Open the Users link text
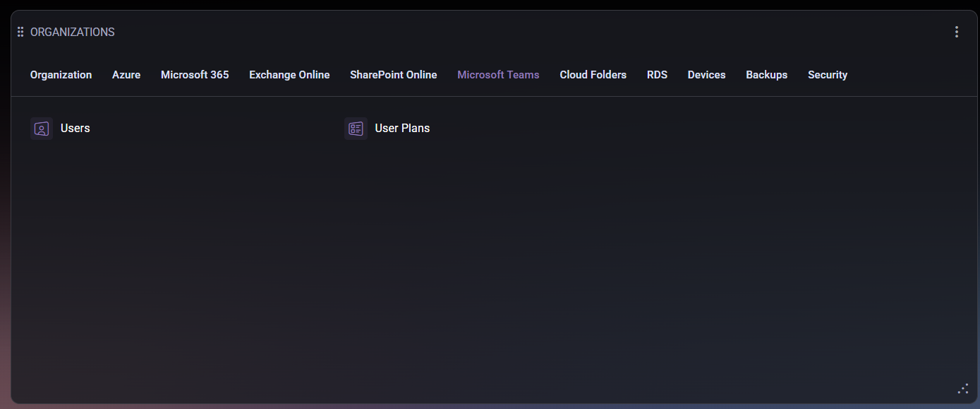Viewport: 980px width, 409px height. [75, 129]
